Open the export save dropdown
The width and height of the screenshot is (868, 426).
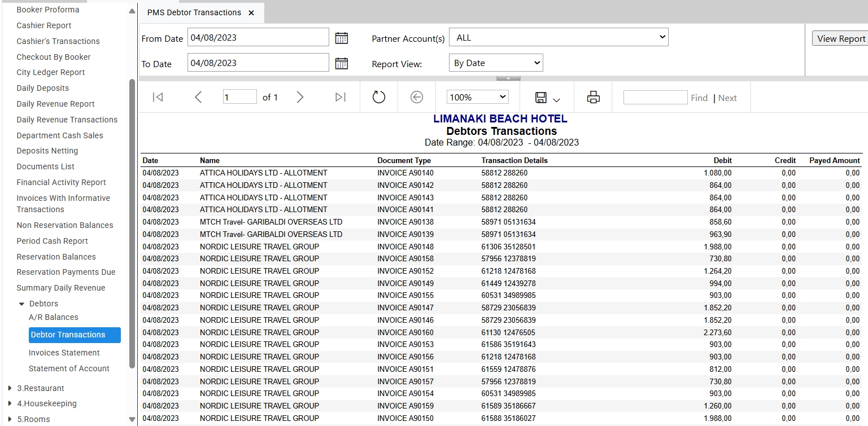pos(547,98)
